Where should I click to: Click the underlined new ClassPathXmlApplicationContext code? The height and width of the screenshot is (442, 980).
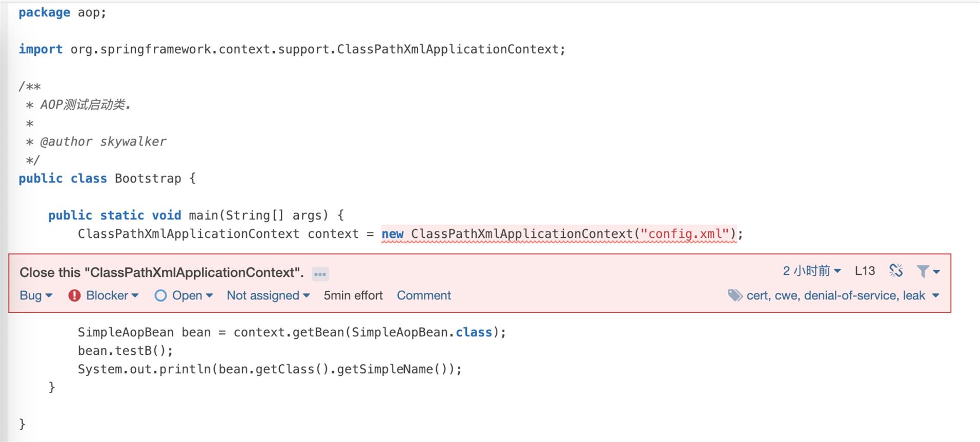click(559, 234)
